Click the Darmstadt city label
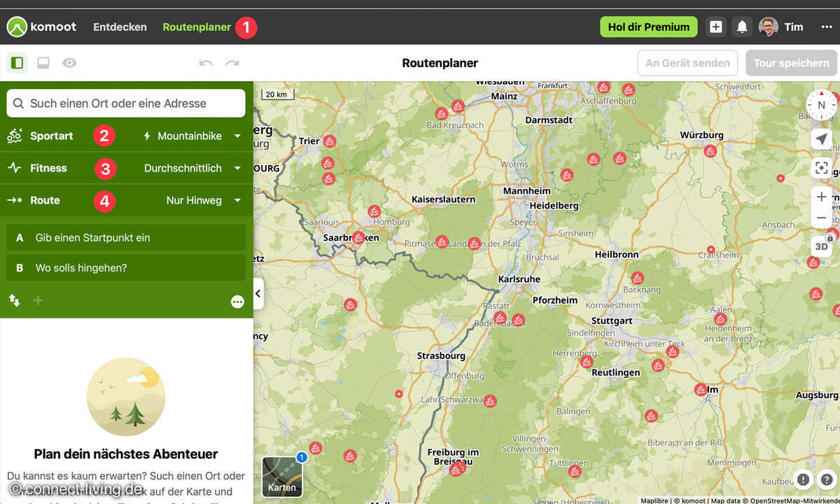Viewport: 840px width, 504px height. (x=549, y=120)
